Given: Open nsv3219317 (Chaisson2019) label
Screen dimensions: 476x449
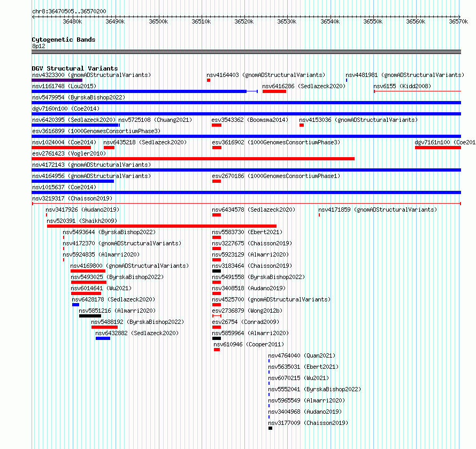Looking at the screenshot, I should (x=72, y=198).
